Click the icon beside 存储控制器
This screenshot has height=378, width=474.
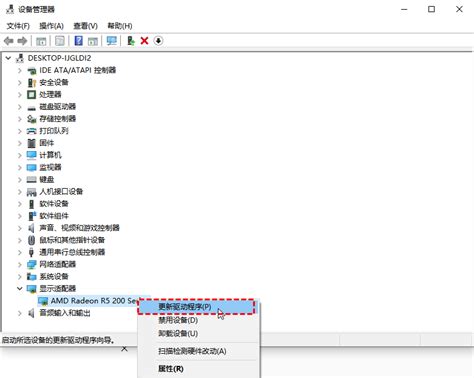click(x=32, y=119)
